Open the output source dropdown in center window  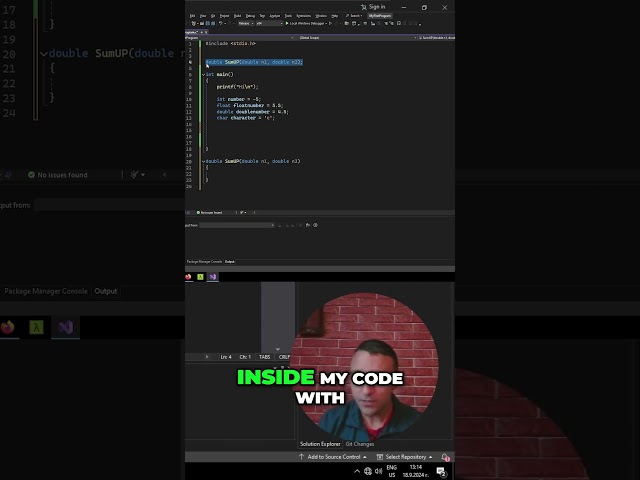(x=237, y=225)
